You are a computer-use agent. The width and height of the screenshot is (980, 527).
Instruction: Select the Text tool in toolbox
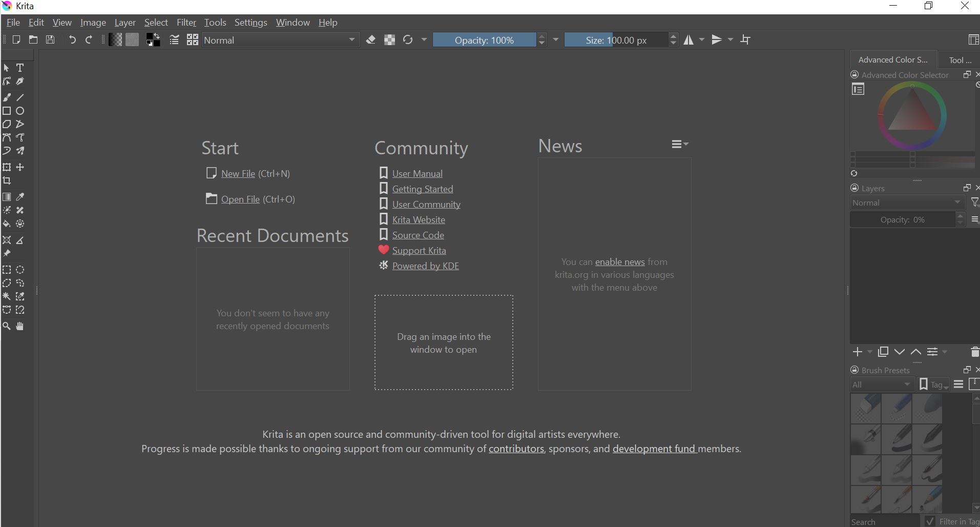point(20,68)
